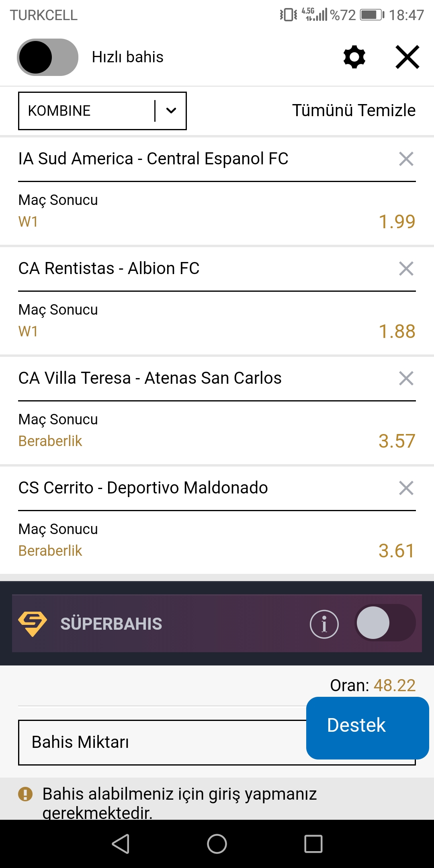The width and height of the screenshot is (434, 868).
Task: Remove IA Sud America - Central Espanol FC bet
Action: (x=406, y=159)
